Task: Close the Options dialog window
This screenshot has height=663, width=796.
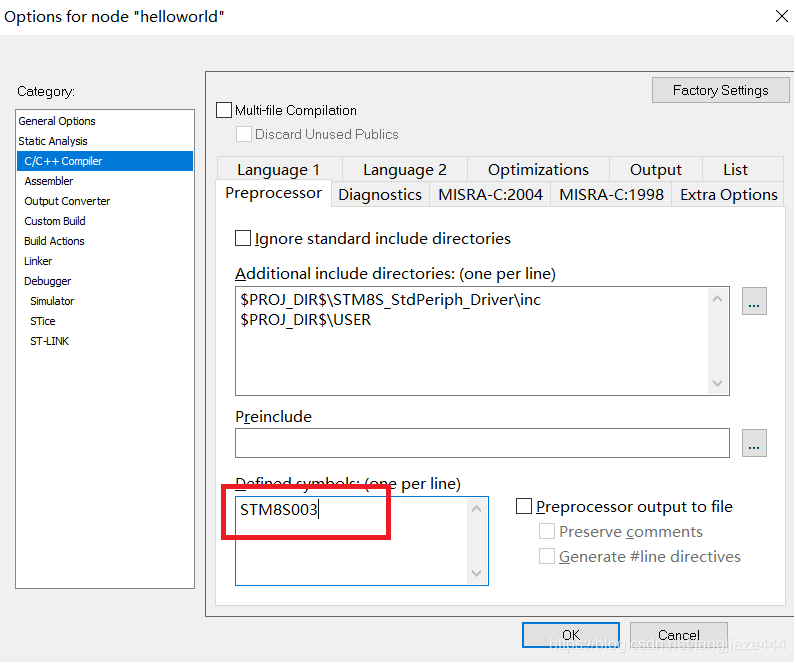Action: 781,16
